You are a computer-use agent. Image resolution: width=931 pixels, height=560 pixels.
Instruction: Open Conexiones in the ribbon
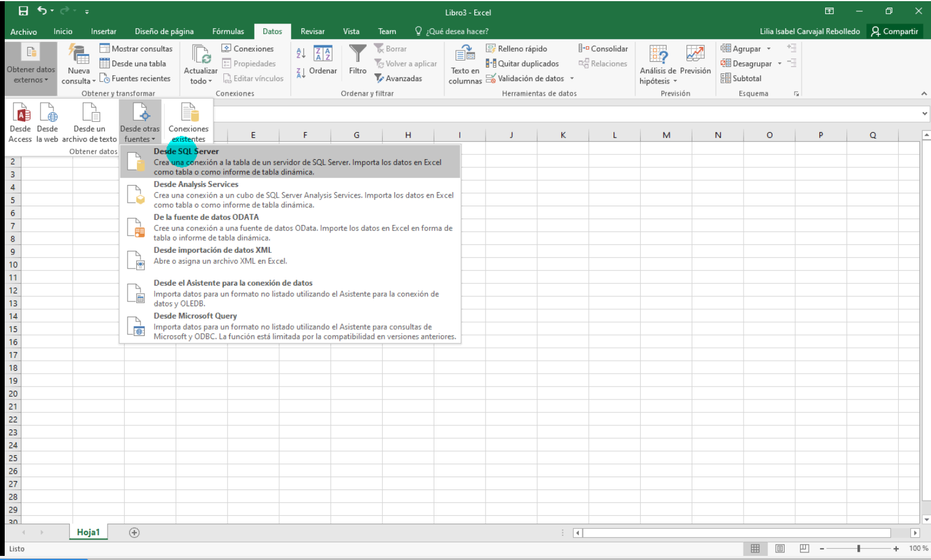(247, 49)
